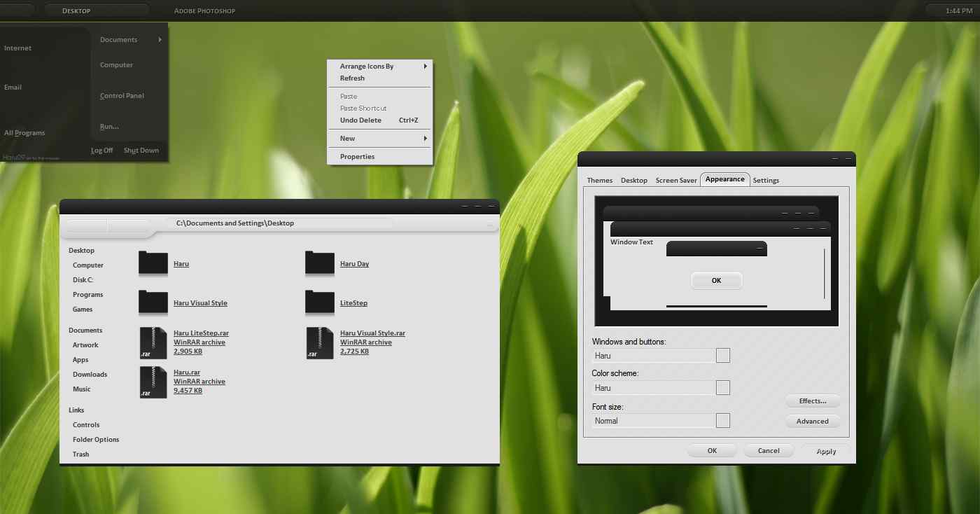Open Programs in the explorer sidebar

pos(88,295)
